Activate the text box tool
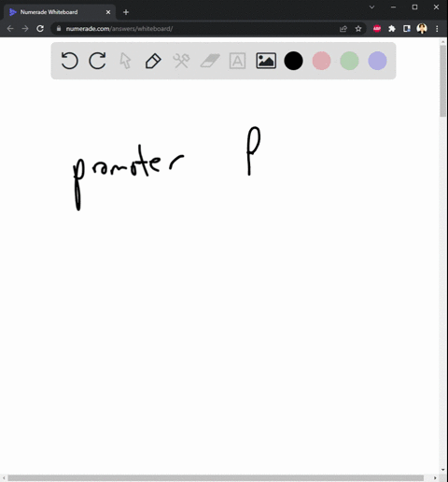Viewport: 448px width, 482px height. [237, 61]
